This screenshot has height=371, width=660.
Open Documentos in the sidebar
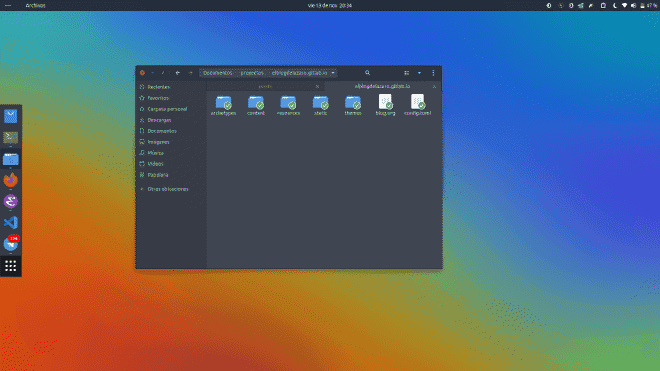click(x=171, y=131)
